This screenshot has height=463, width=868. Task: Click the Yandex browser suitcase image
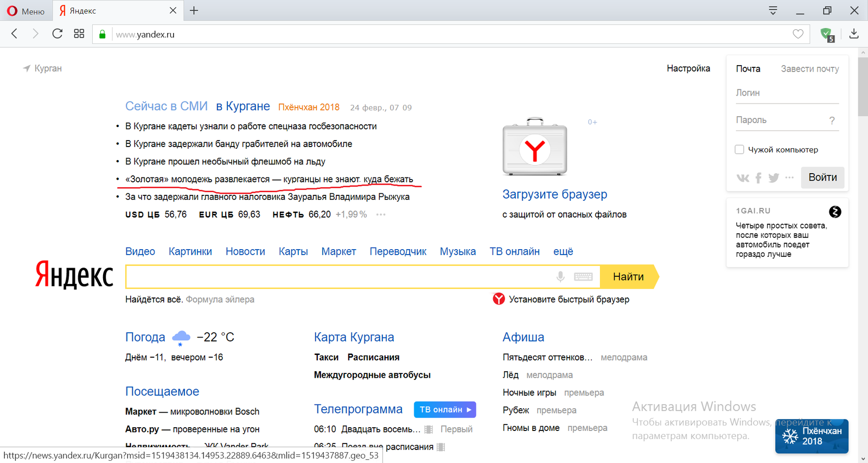coord(535,147)
